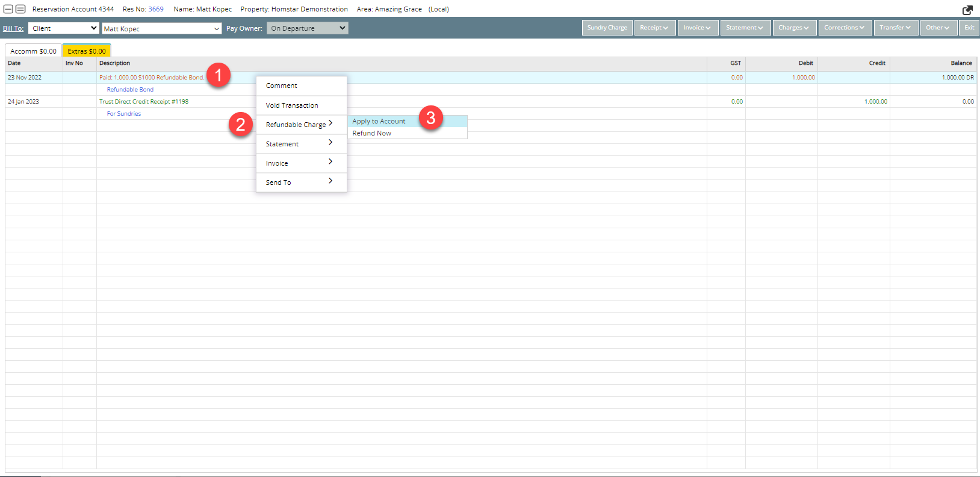Expand the Refundable Charge submenu arrow
The height and width of the screenshot is (477, 980).
coord(330,123)
